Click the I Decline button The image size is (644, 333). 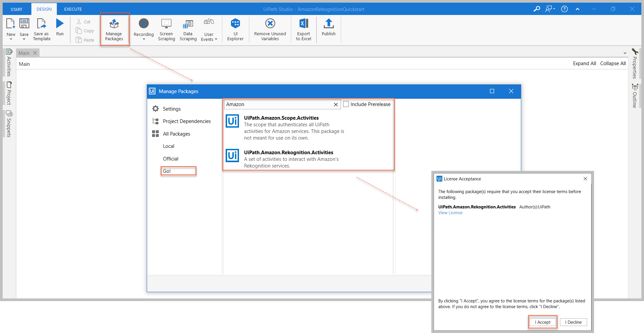(x=573, y=322)
